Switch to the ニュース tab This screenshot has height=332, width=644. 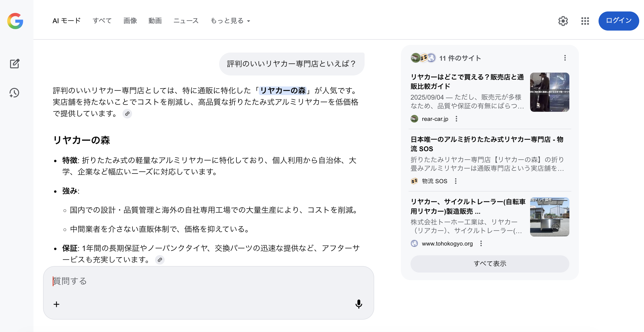186,21
